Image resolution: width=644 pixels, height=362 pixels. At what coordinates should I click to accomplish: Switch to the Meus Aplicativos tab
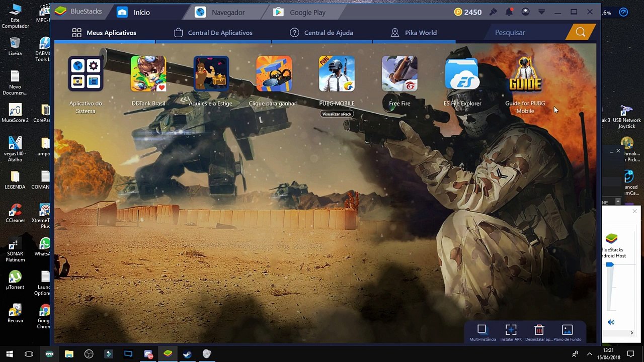(105, 33)
